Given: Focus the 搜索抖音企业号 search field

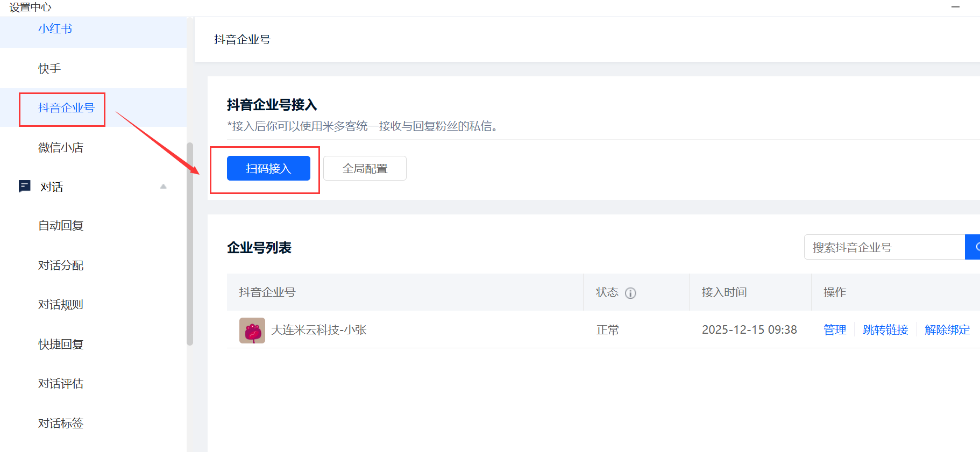Looking at the screenshot, I should point(884,247).
